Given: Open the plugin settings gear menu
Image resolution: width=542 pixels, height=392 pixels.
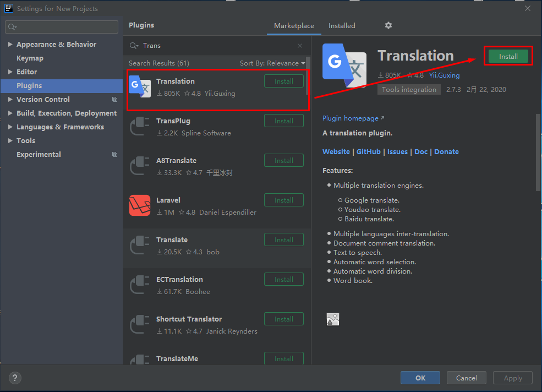Looking at the screenshot, I should pyautogui.click(x=388, y=25).
